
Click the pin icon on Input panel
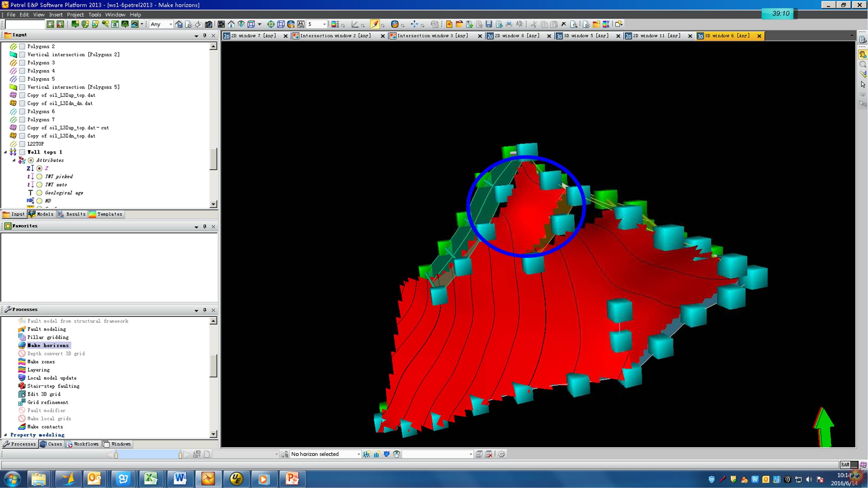tap(205, 35)
